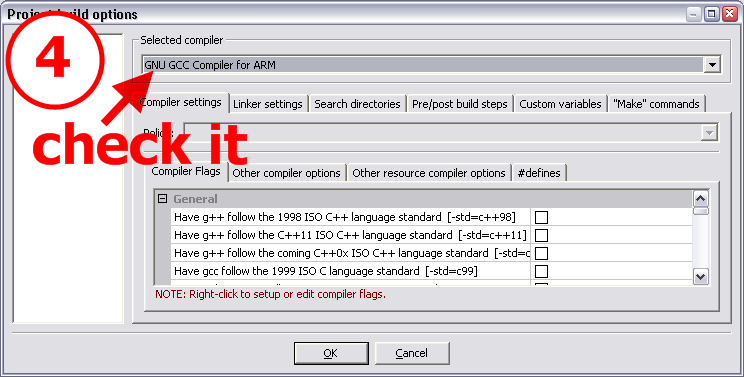
Task: Open the "Make" commands tab
Action: (x=656, y=104)
